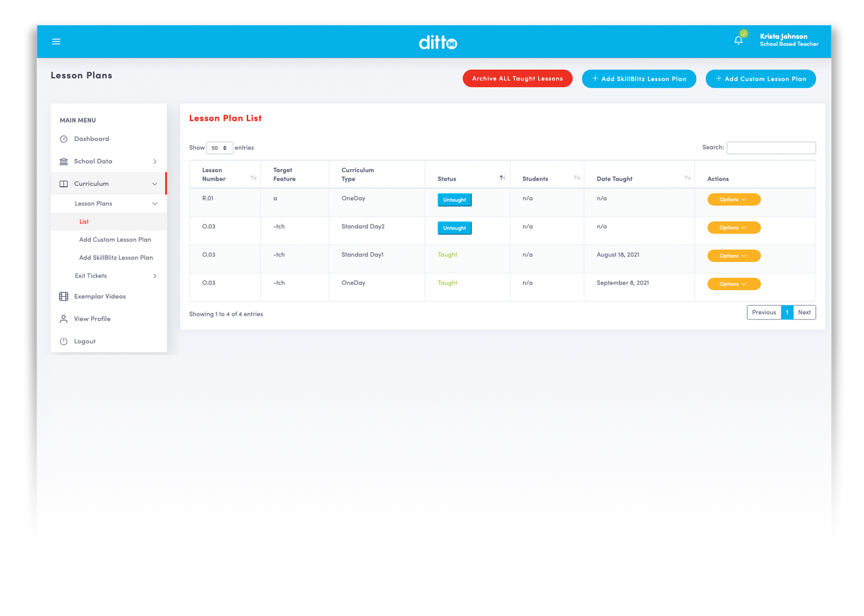Viewport: 864px width, 616px height.
Task: Click inside the Search field
Action: [x=771, y=147]
